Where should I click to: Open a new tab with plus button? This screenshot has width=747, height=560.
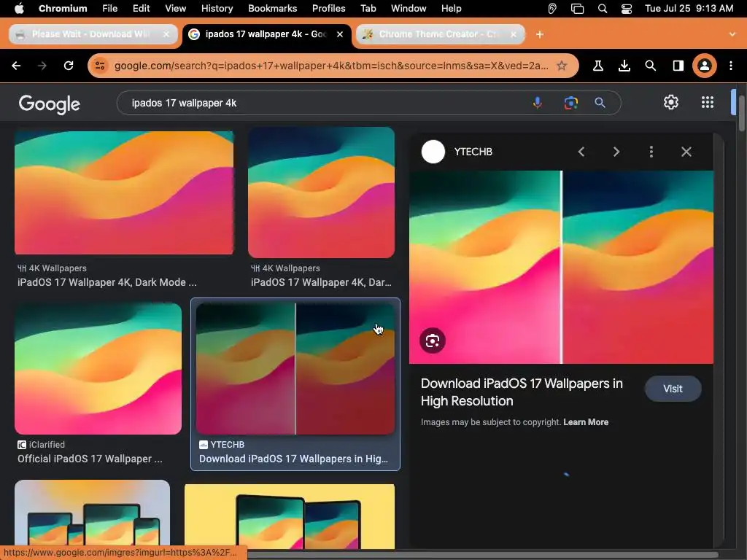(x=540, y=34)
